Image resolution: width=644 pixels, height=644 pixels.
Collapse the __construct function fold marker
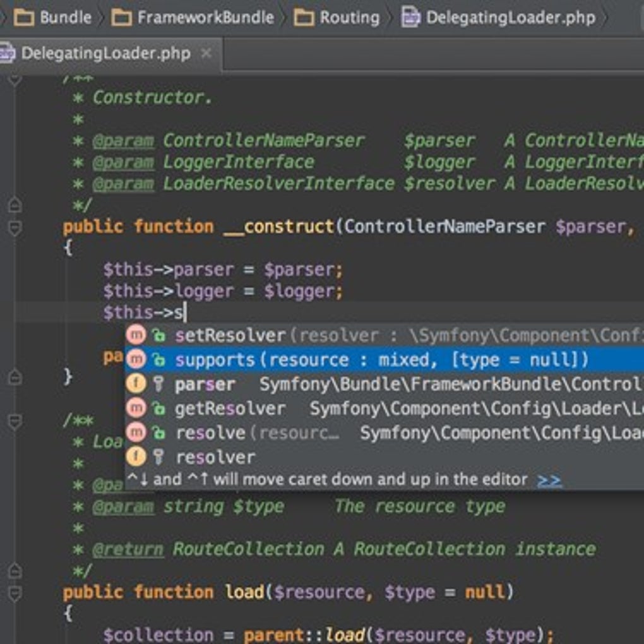(15, 227)
